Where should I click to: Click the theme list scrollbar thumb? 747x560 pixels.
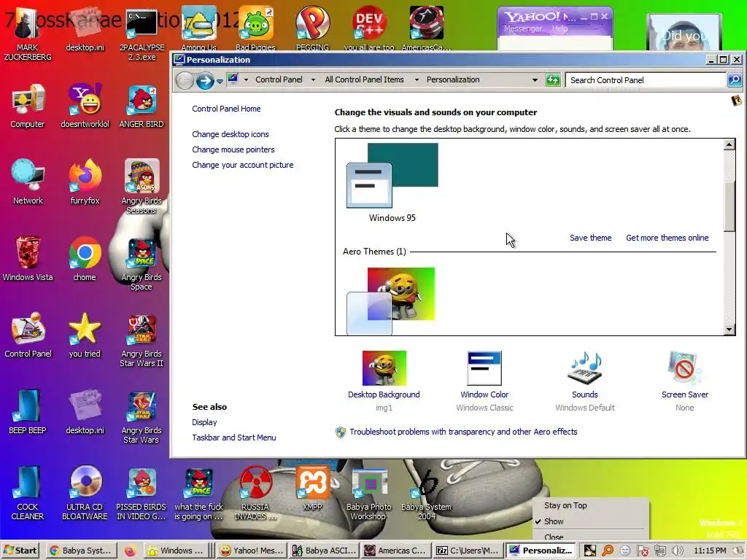(729, 206)
